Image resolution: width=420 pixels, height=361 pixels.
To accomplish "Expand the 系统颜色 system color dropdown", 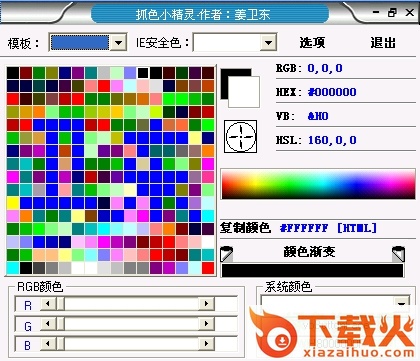I will [x=402, y=303].
